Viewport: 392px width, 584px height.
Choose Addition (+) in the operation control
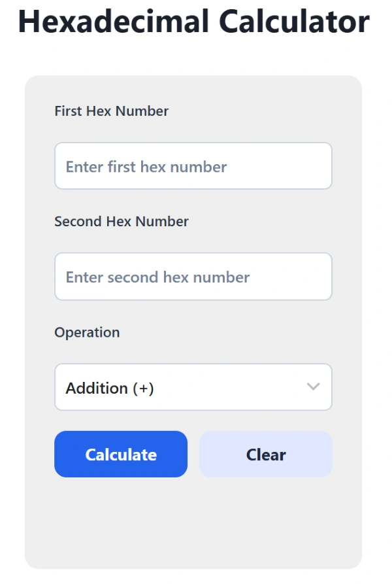pos(193,387)
